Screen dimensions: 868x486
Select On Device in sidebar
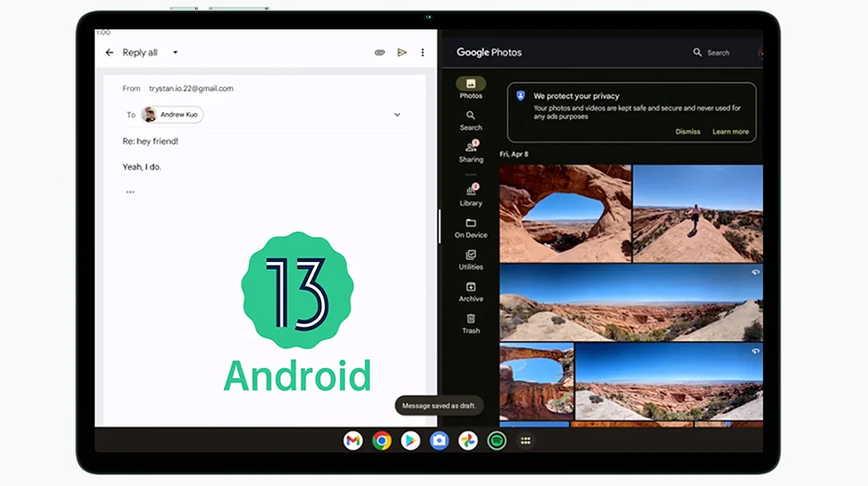pos(470,227)
